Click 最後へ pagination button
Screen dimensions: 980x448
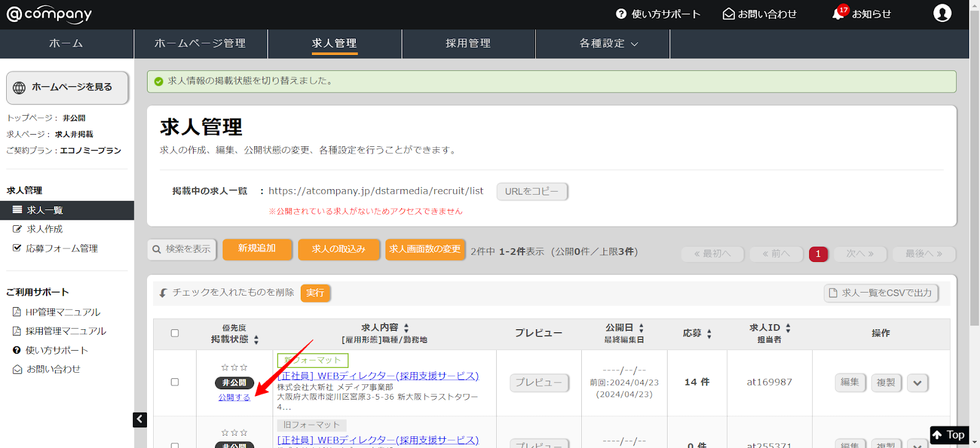point(924,253)
